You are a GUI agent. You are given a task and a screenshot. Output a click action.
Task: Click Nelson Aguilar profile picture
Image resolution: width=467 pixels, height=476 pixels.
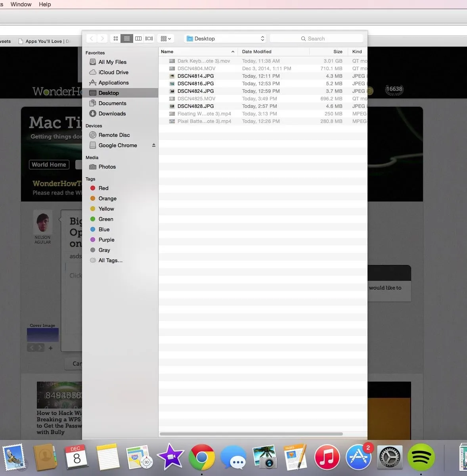(x=42, y=222)
